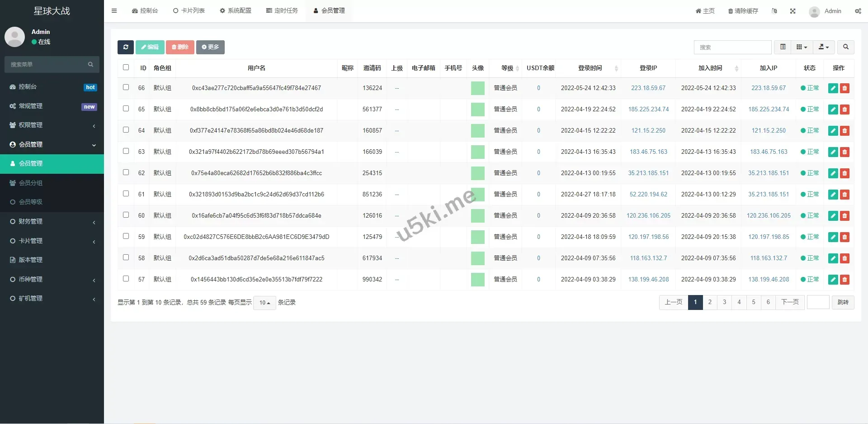Viewport: 868px width, 424px height.
Task: Go to page 3 of results
Action: point(724,302)
